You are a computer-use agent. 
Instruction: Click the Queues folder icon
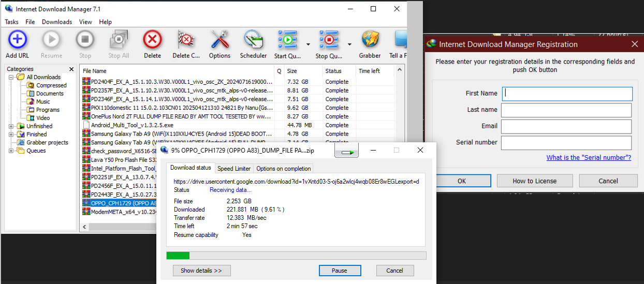tap(21, 151)
